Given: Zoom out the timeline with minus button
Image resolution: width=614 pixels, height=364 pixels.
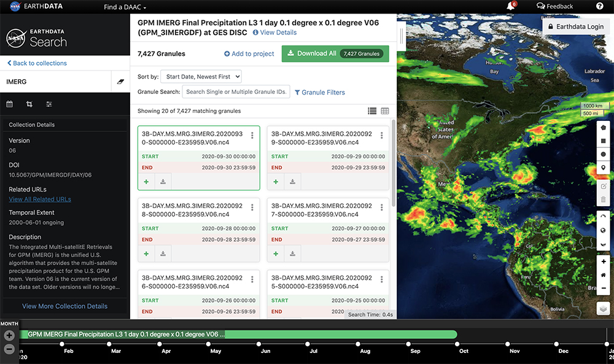Looking at the screenshot, I should click(x=9, y=349).
